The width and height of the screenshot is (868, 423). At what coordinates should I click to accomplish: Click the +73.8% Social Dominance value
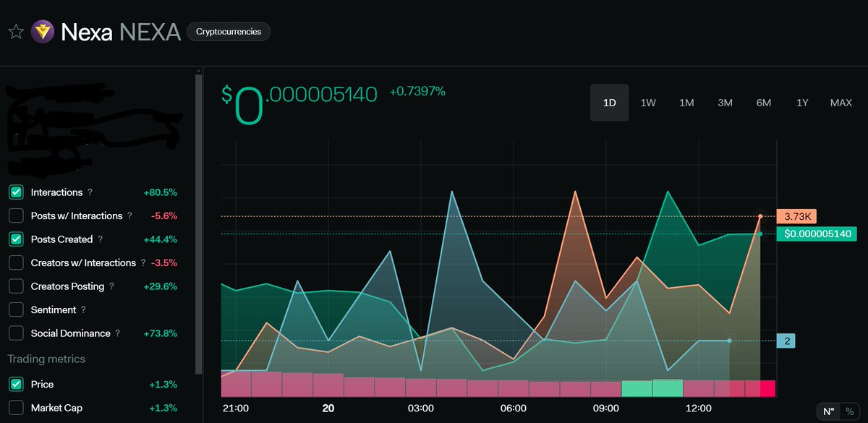click(160, 333)
